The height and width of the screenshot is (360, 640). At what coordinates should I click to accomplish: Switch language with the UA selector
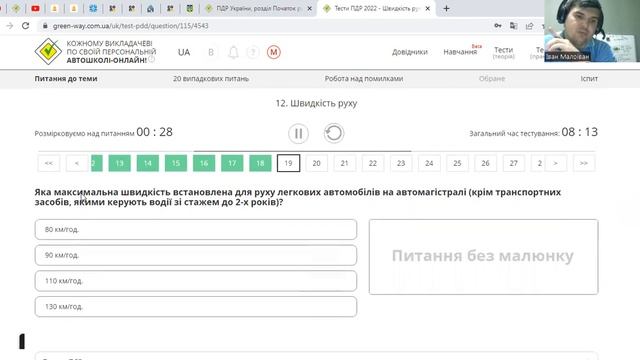pyautogui.click(x=184, y=52)
